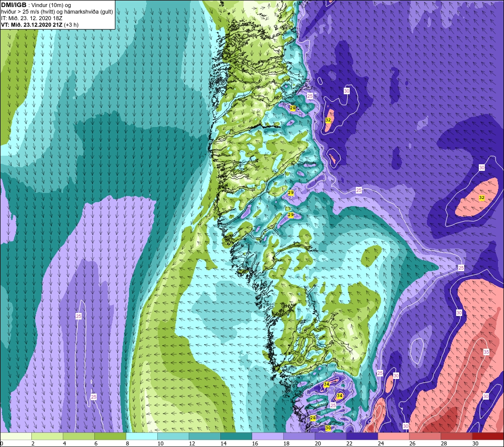Viewport: 504px width, 447px height.
Task: Click the 20–22 m/s purple legend swatch
Action: click(331, 436)
